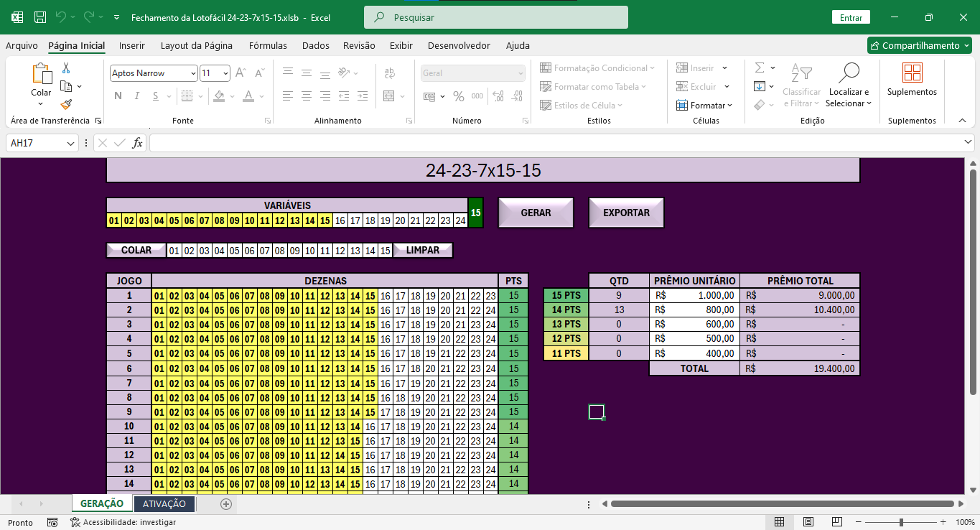Click the merge and center icon

(x=389, y=96)
